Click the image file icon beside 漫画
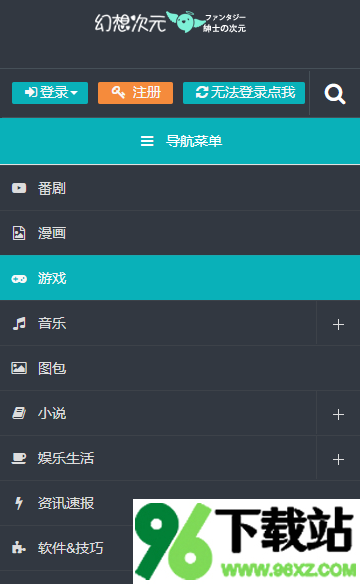 (19, 233)
